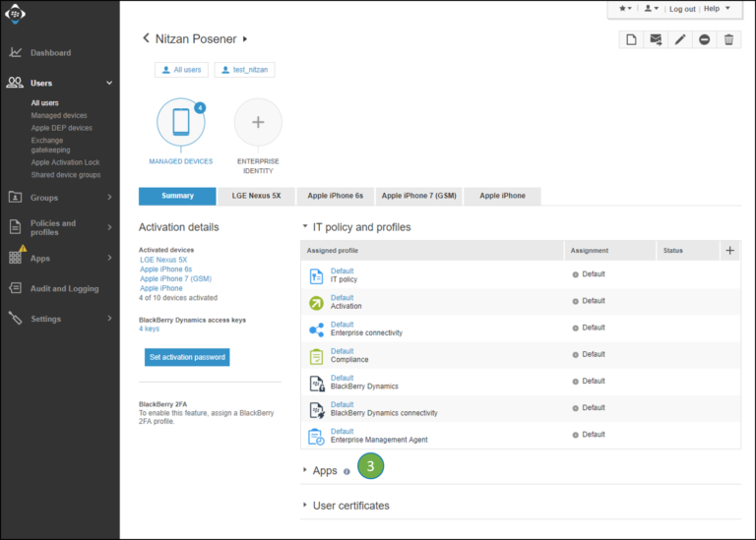The width and height of the screenshot is (756, 540).
Task: Click the Apps info icon
Action: (346, 471)
